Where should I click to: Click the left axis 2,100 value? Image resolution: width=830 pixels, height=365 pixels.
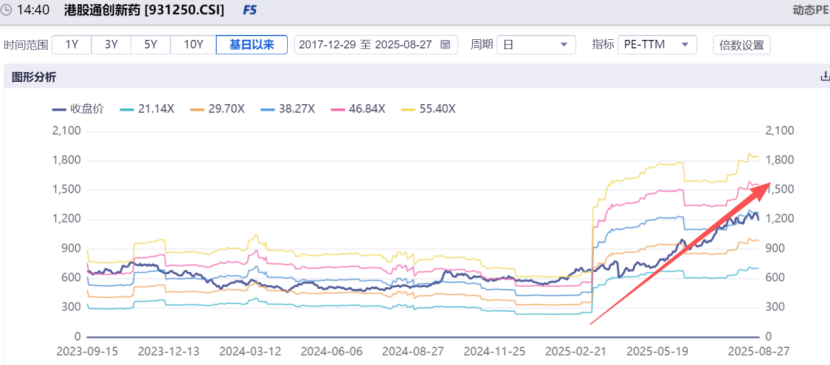[67, 131]
